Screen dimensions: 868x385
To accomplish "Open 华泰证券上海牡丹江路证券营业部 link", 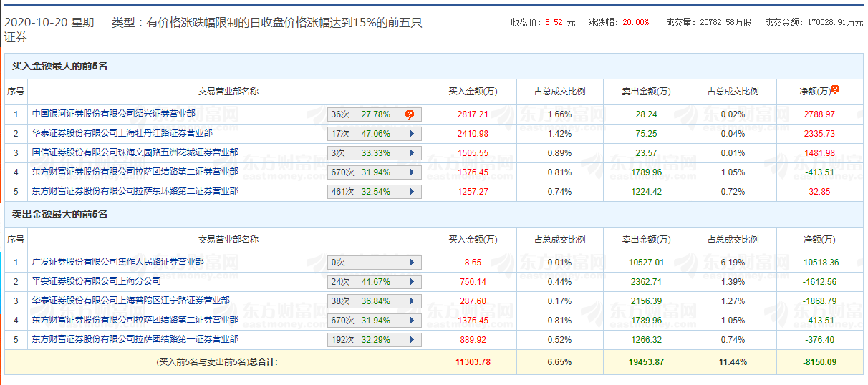I will click(x=122, y=133).
